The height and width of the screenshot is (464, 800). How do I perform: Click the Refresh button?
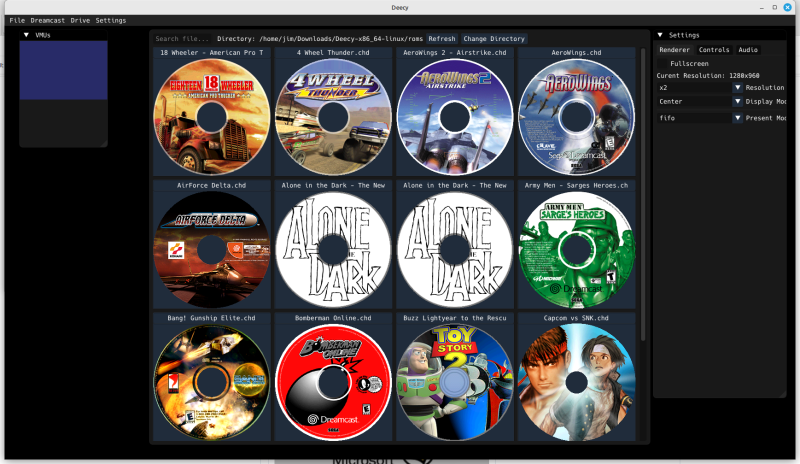(x=442, y=39)
